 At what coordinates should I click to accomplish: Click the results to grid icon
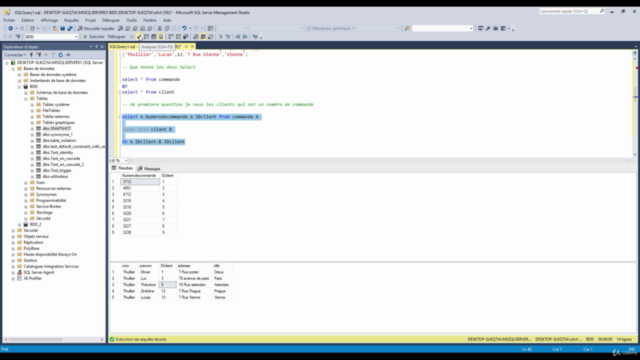click(x=203, y=37)
